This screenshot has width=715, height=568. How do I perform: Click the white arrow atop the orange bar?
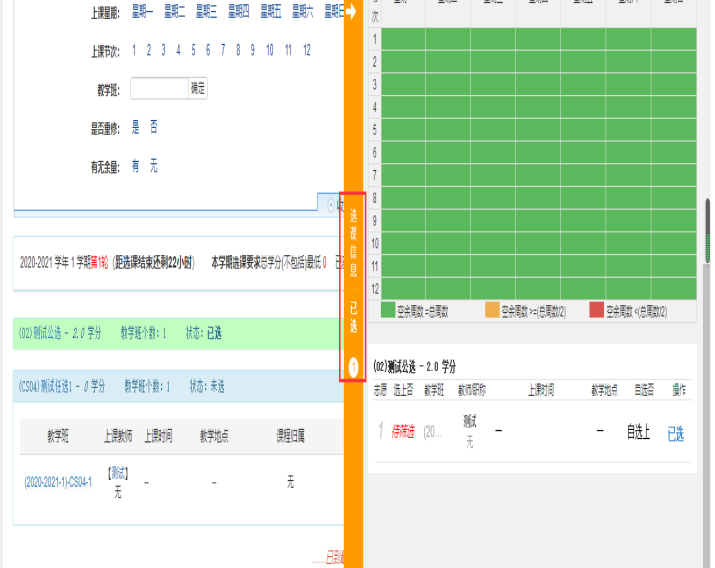pyautogui.click(x=351, y=11)
